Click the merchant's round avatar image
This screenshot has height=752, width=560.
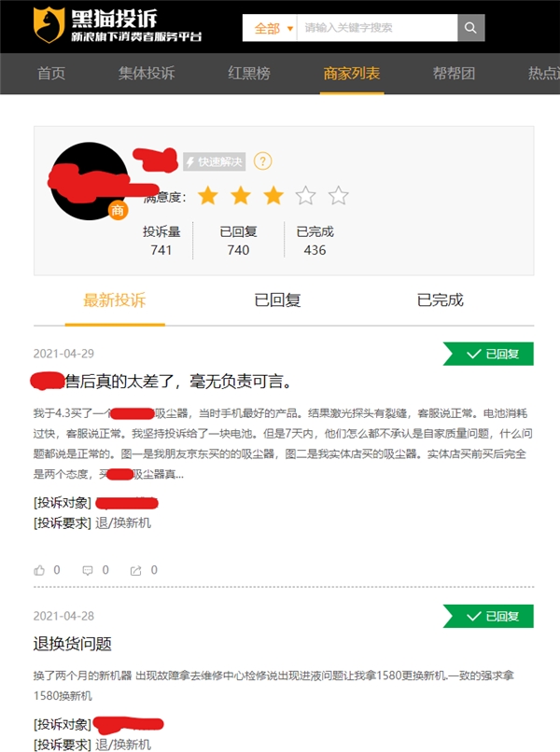tap(90, 181)
